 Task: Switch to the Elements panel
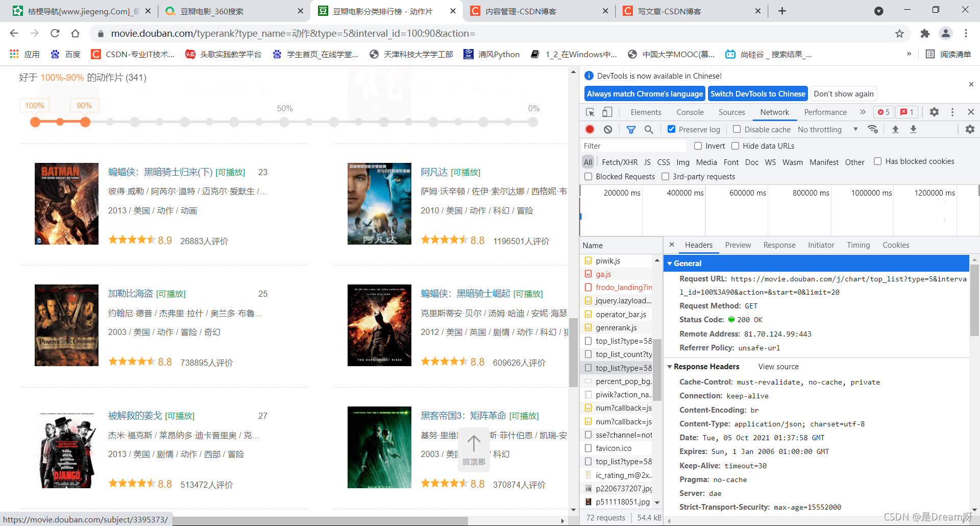click(x=646, y=112)
